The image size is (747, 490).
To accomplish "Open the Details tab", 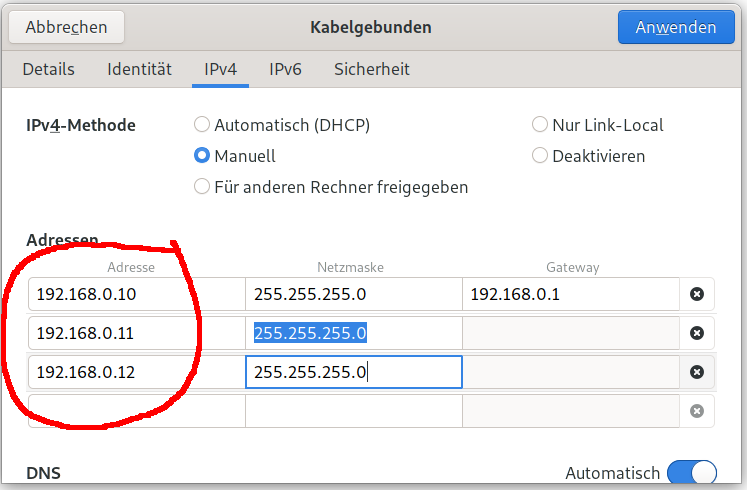I will coord(49,70).
